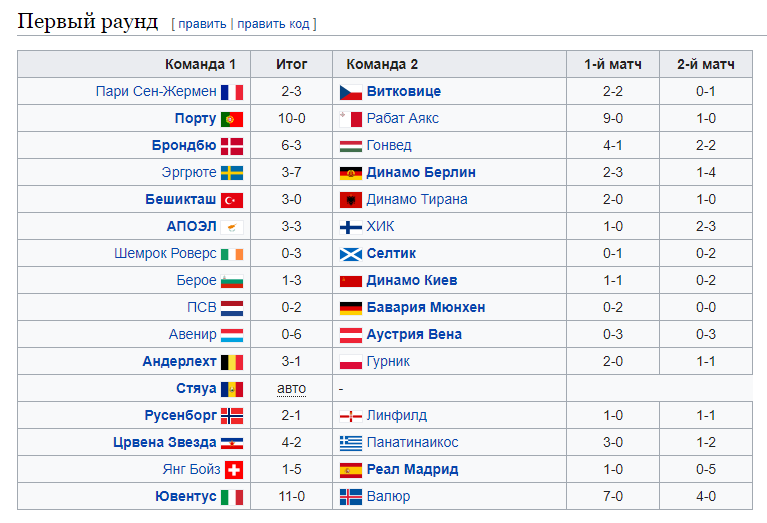Click the Portuguese flag next to Порту
The height and width of the screenshot is (523, 767).
232,119
